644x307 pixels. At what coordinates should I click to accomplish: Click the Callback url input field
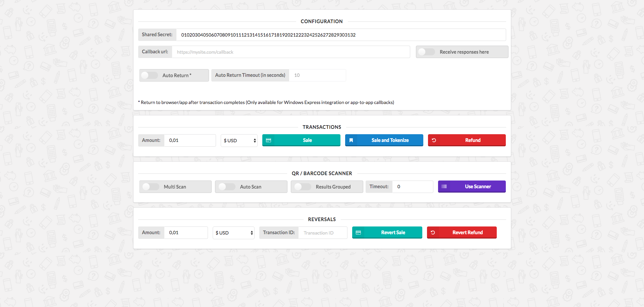tap(291, 52)
